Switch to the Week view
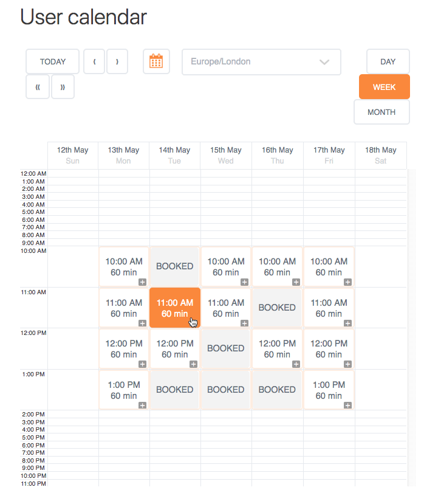Image resolution: width=424 pixels, height=504 pixels. 384,87
